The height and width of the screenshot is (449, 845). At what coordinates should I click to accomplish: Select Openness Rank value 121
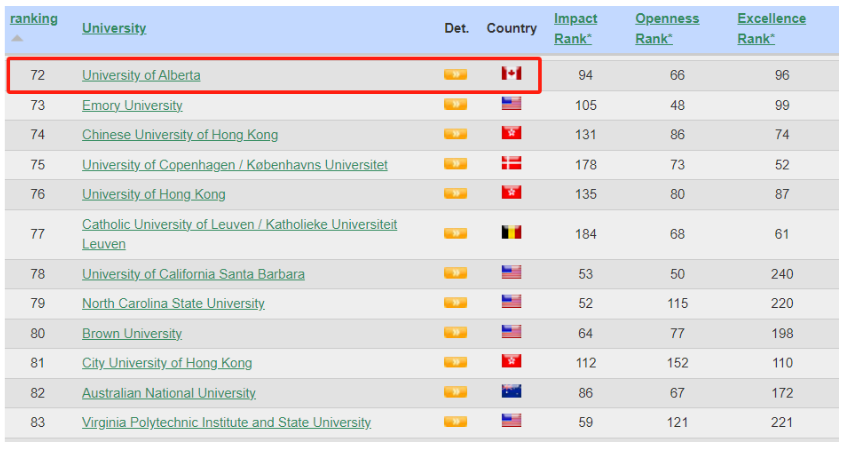[677, 423]
